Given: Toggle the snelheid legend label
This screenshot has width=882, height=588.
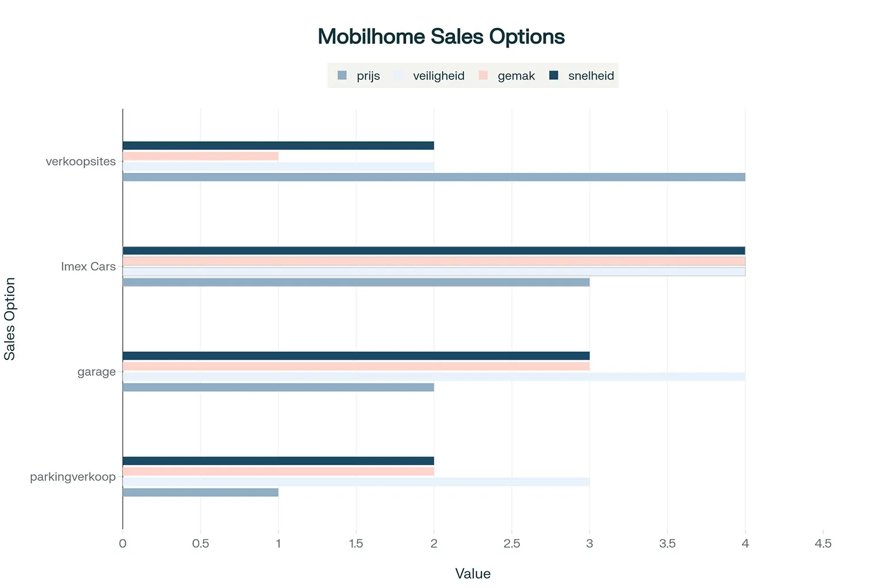Looking at the screenshot, I should tap(591, 76).
